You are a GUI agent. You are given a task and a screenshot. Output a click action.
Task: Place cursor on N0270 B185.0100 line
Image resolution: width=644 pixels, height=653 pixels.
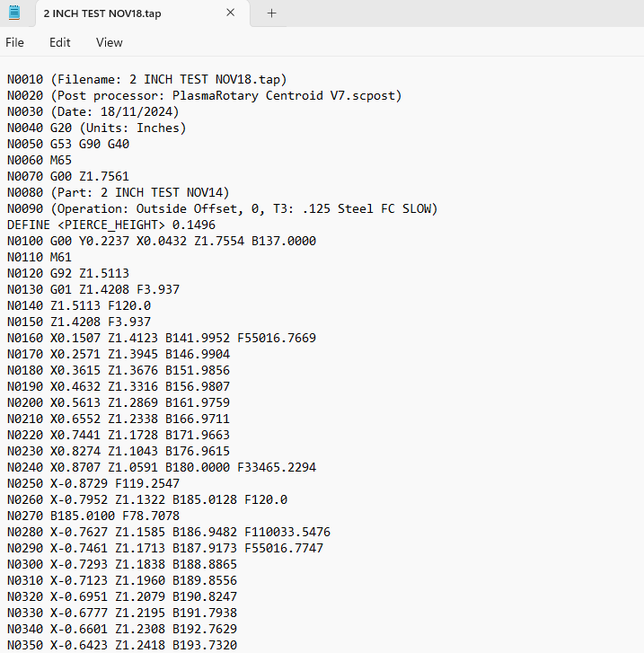pyautogui.click(x=93, y=516)
